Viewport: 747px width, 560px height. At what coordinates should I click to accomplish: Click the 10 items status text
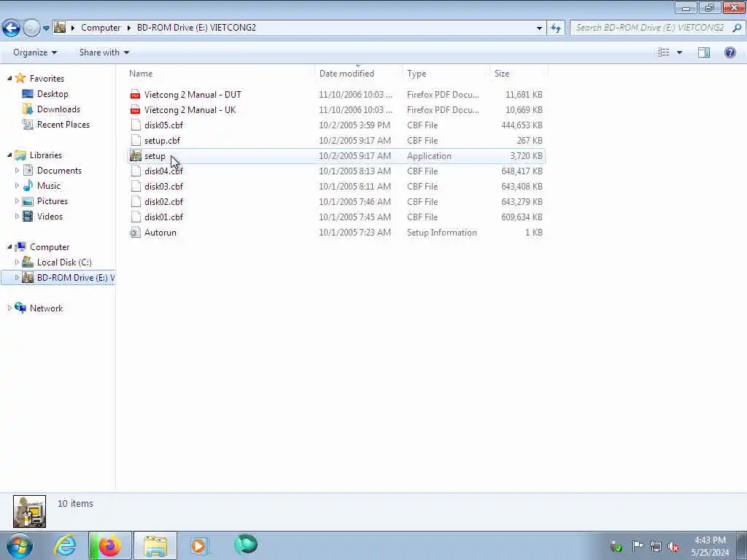(75, 503)
